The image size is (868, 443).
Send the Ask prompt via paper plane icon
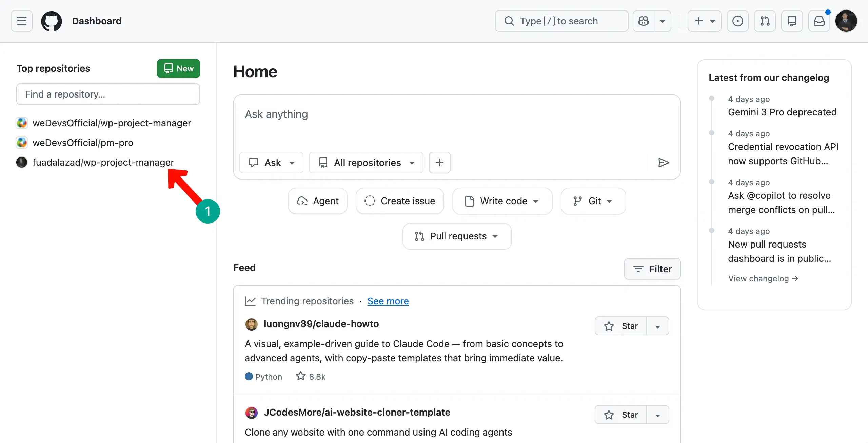[664, 163]
